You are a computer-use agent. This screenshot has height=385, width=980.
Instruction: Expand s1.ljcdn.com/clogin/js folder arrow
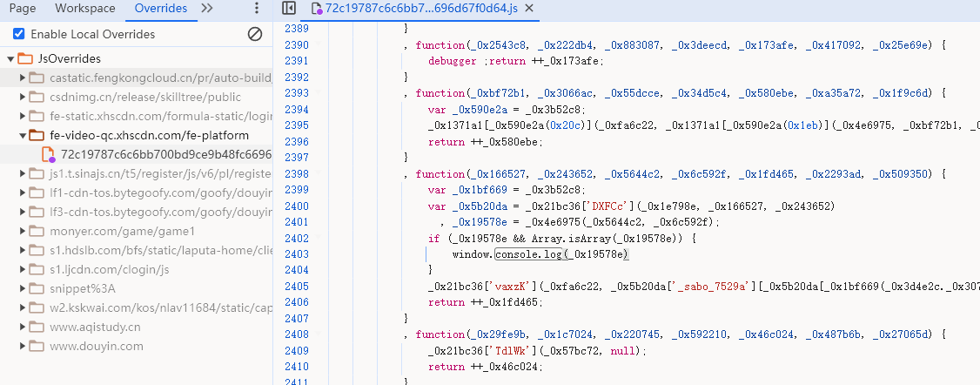23,269
